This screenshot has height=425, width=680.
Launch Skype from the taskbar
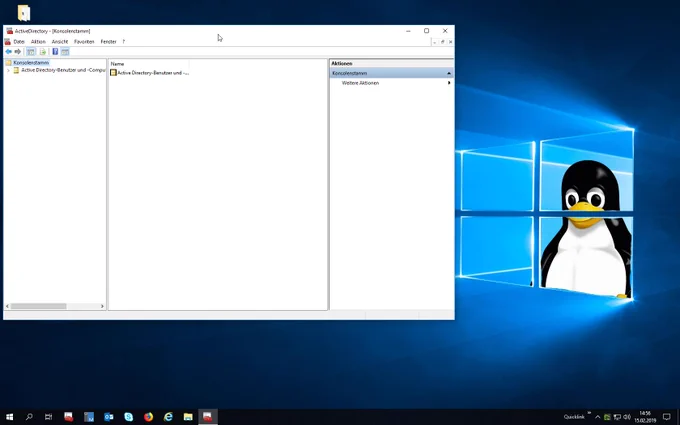pyautogui.click(x=129, y=417)
